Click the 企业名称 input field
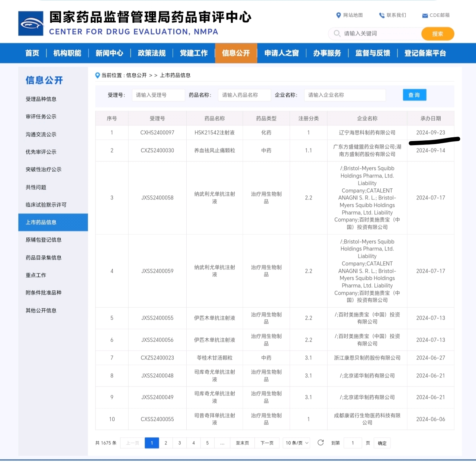Screen dimensions: 476x463 (x=345, y=95)
